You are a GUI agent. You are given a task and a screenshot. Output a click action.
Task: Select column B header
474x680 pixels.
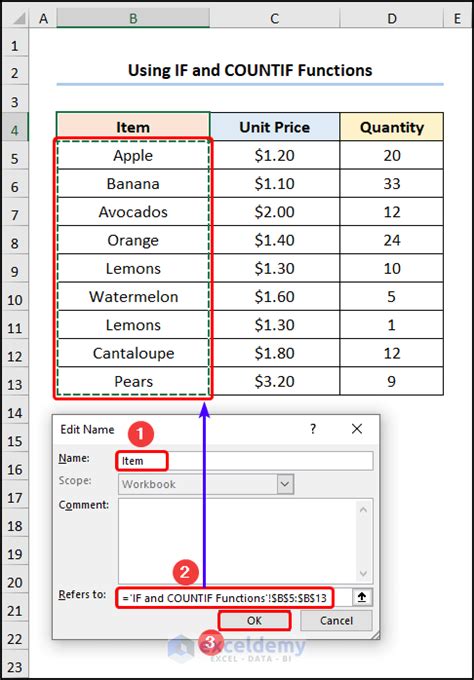click(x=133, y=18)
